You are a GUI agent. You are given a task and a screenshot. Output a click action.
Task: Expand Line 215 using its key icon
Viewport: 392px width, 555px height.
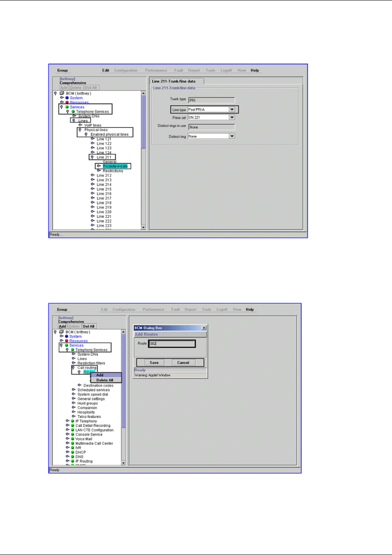coord(92,189)
